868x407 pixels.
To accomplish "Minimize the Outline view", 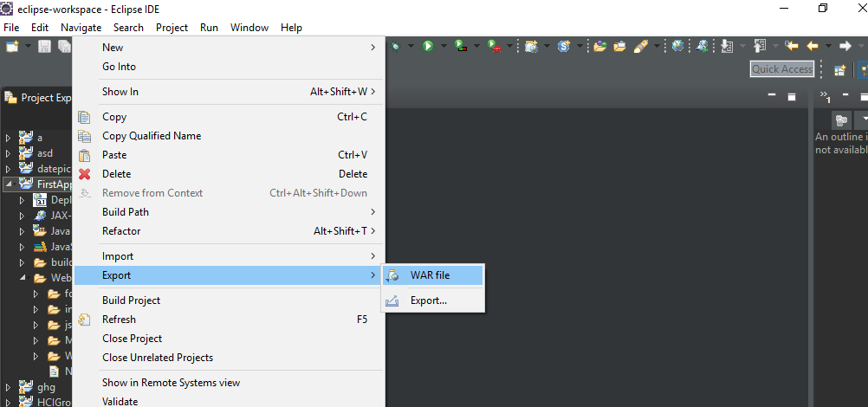I will point(845,95).
